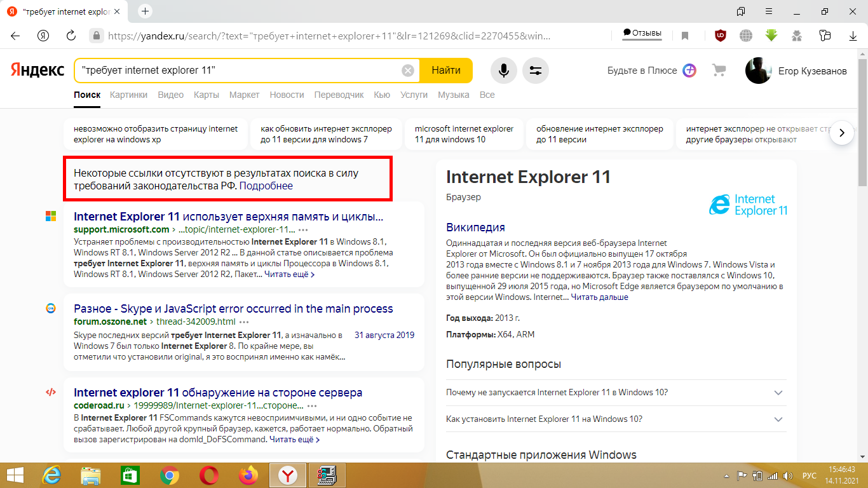Open the shopping cart icon
Screen dimensions: 868x488
click(x=719, y=71)
